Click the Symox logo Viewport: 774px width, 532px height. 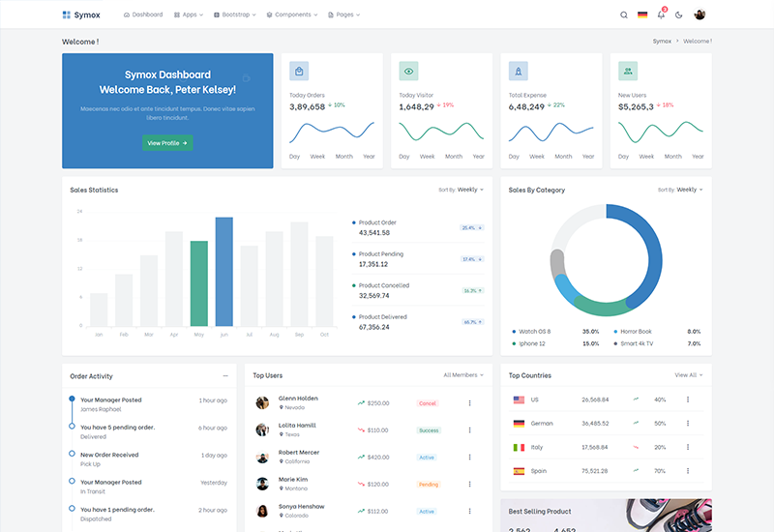pyautogui.click(x=80, y=15)
